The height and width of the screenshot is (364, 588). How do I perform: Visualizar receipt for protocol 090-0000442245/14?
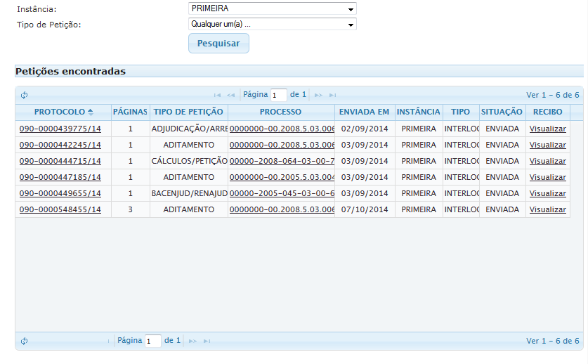(547, 145)
